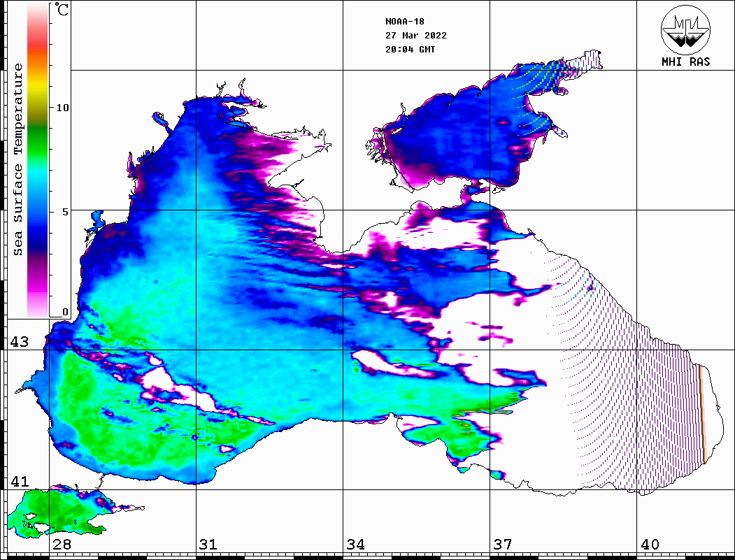Viewport: 735px width, 560px height.
Task: Click the latitude label '41'
Action: [20, 482]
